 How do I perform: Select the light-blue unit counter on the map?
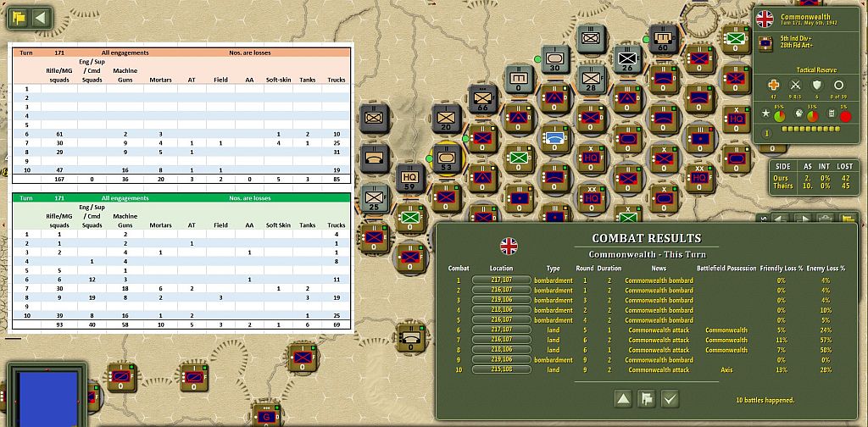pos(555,138)
